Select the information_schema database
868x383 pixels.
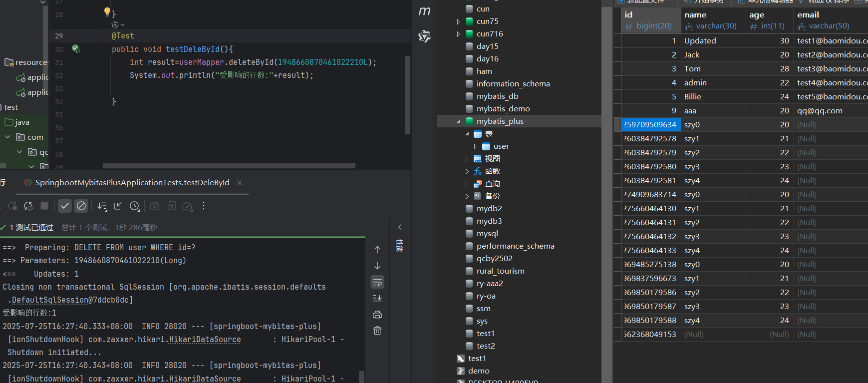coord(513,84)
